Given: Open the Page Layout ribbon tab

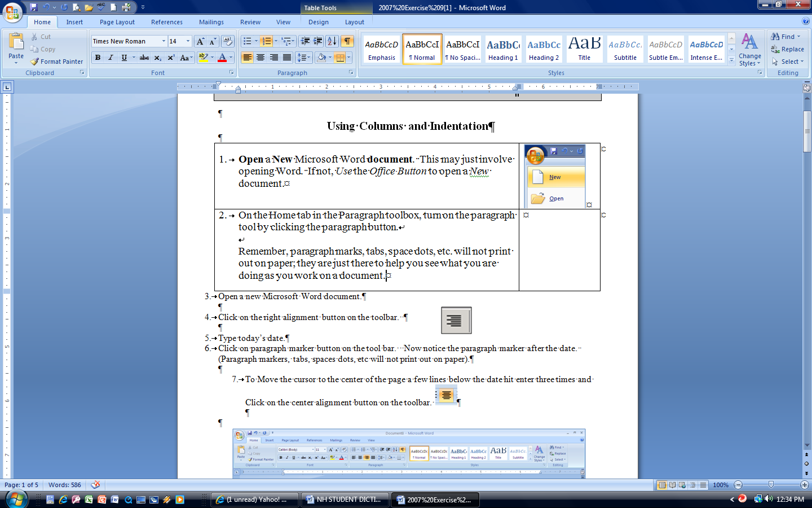Looking at the screenshot, I should click(x=117, y=22).
